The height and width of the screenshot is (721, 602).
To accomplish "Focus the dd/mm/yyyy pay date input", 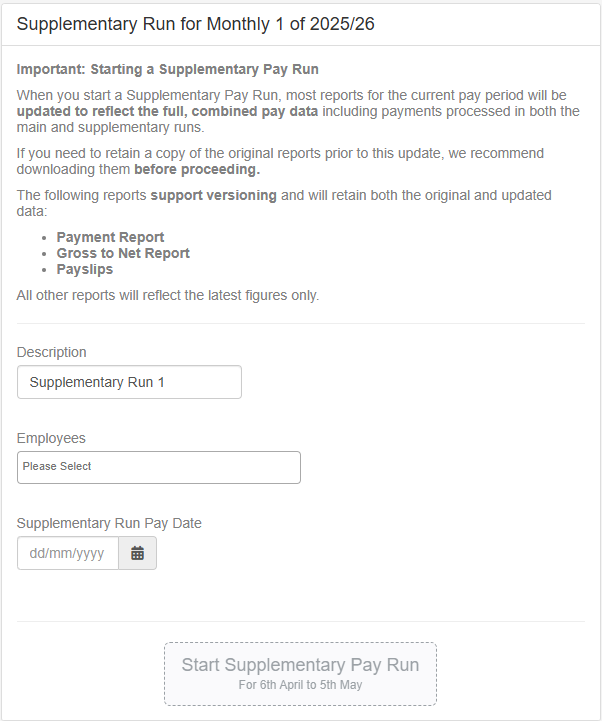I will [x=68, y=553].
